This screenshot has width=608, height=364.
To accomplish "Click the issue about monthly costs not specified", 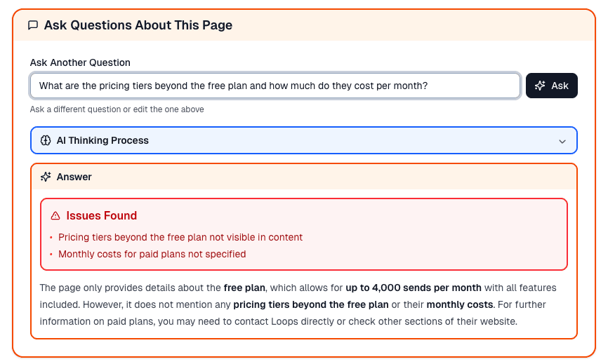I will [152, 254].
